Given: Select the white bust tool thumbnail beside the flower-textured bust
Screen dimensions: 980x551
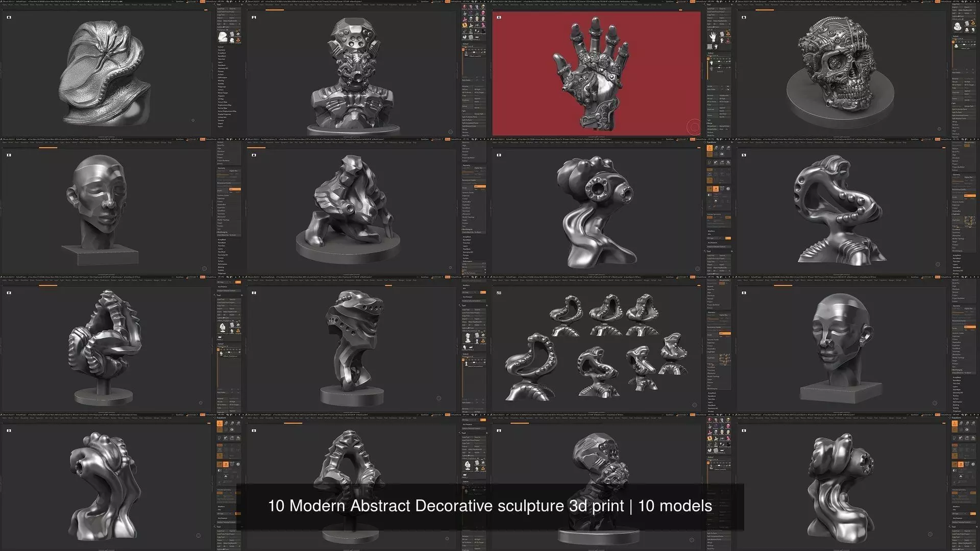Looking at the screenshot, I should (223, 37).
